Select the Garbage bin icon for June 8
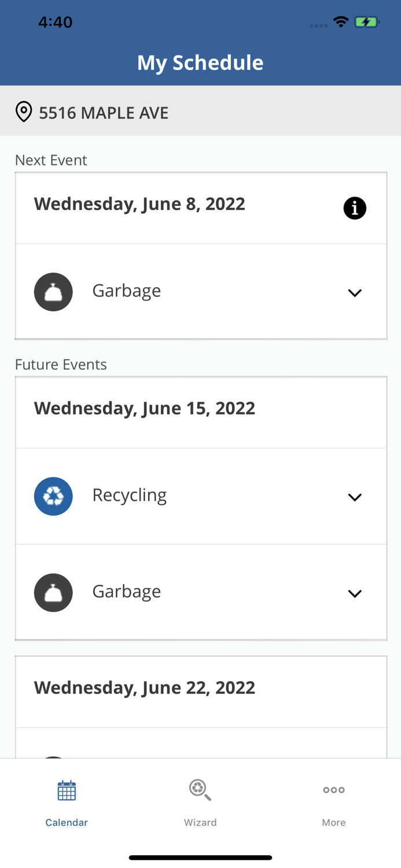Image resolution: width=401 pixels, height=868 pixels. pos(53,292)
